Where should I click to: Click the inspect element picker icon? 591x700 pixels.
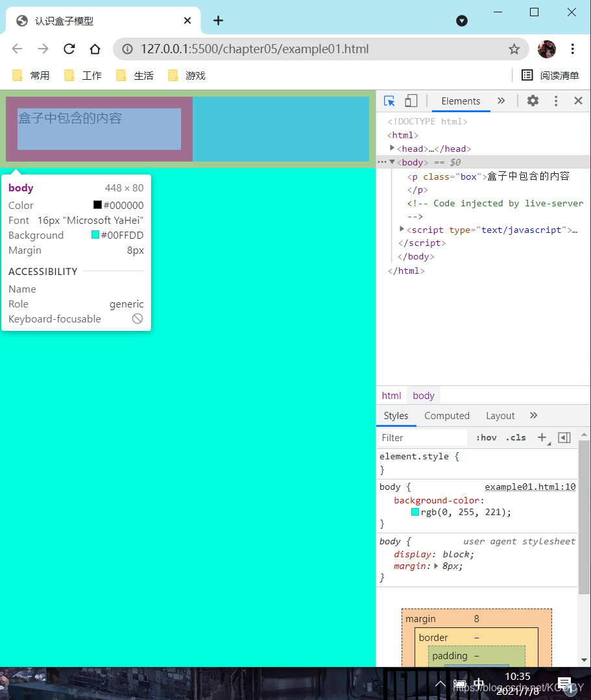click(x=389, y=101)
